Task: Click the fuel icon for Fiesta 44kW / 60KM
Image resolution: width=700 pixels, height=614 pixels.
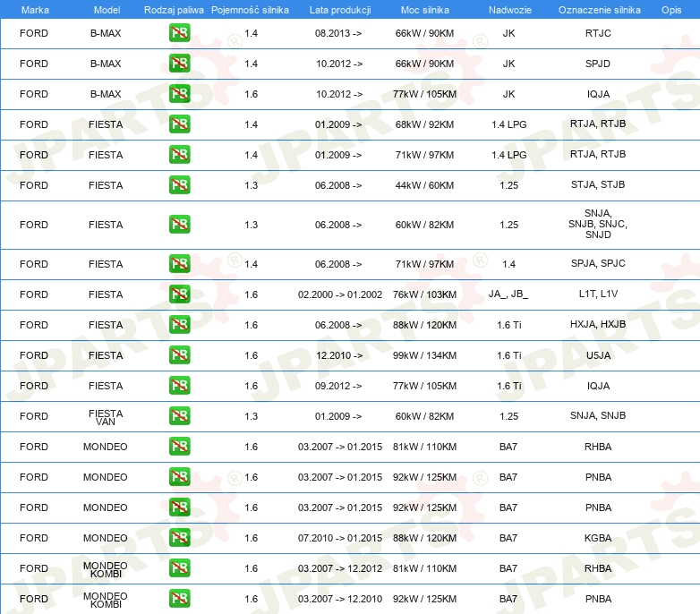Action: click(179, 185)
